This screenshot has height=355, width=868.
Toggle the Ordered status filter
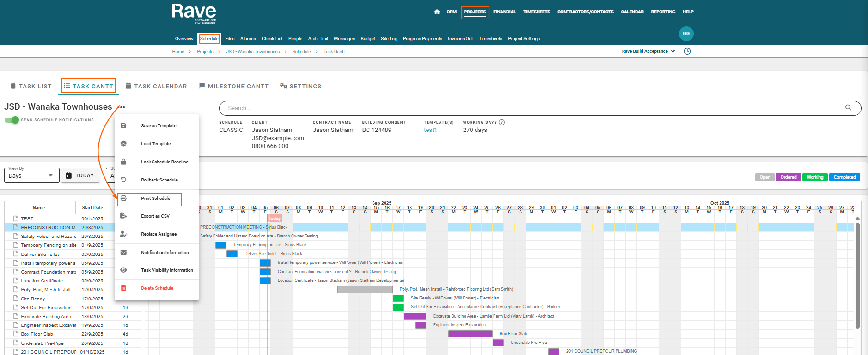789,177
